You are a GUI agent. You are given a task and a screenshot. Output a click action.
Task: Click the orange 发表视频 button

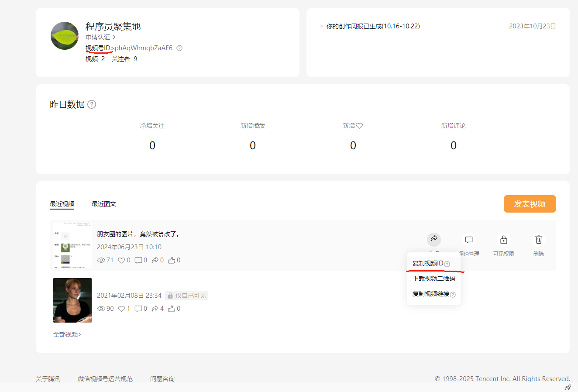(530, 204)
